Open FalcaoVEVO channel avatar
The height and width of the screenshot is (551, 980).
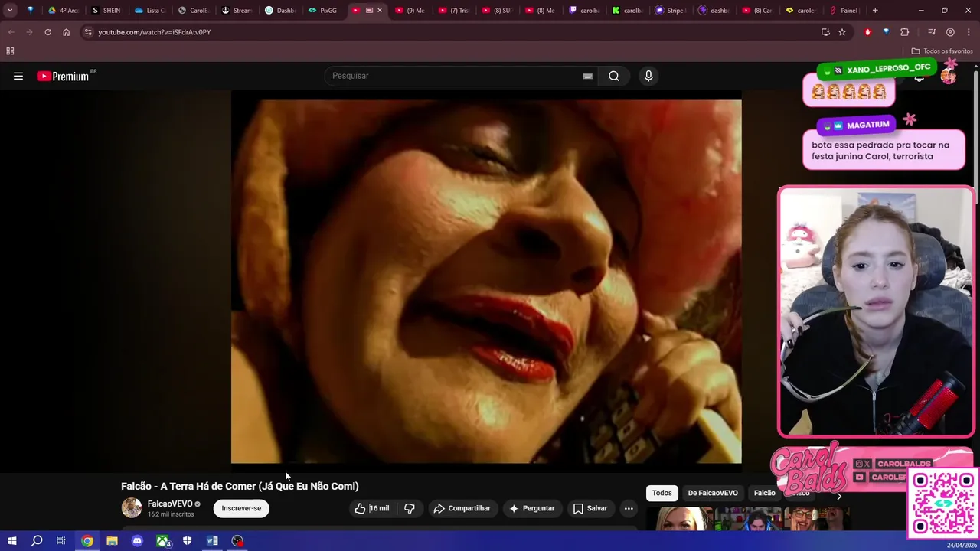point(132,508)
